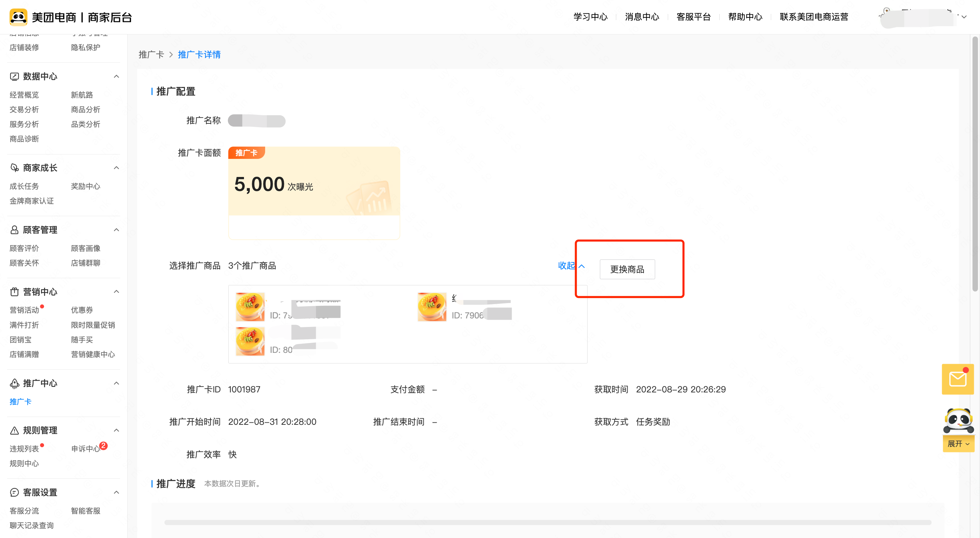Collapse the 营销中心 sidebar section chevron
Viewport: 980px width, 538px height.
tap(116, 292)
